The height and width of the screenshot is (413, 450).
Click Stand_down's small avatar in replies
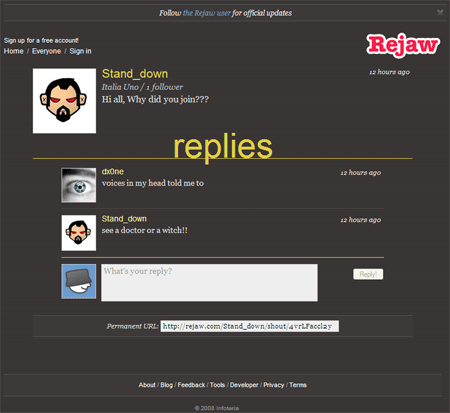(x=79, y=233)
